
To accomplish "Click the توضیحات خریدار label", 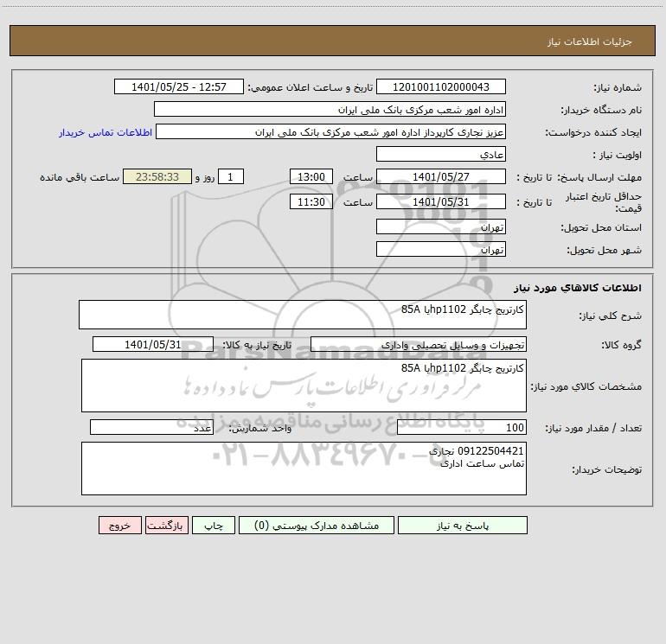I will tap(607, 469).
